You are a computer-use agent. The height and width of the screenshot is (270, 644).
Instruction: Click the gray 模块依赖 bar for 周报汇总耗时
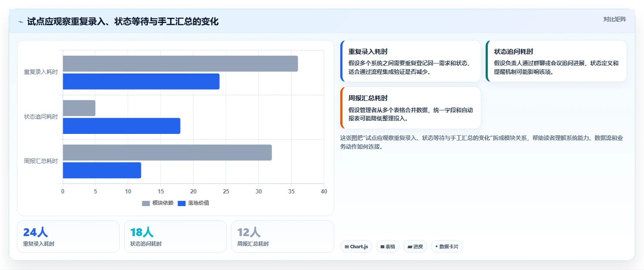click(x=167, y=153)
